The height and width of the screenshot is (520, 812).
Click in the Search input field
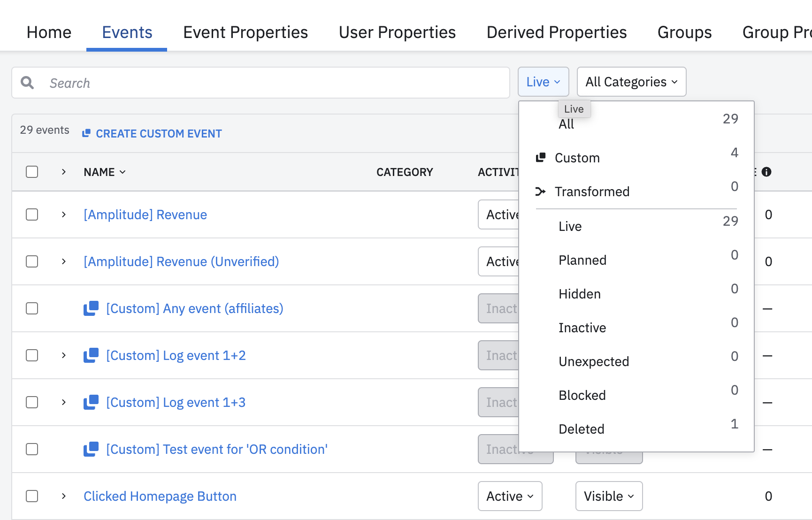tap(272, 83)
